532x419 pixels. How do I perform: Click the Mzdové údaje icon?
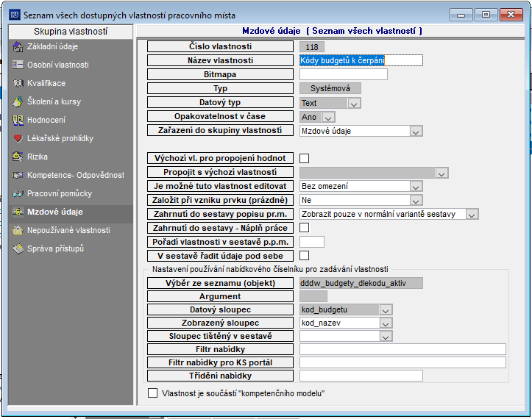coord(18,212)
